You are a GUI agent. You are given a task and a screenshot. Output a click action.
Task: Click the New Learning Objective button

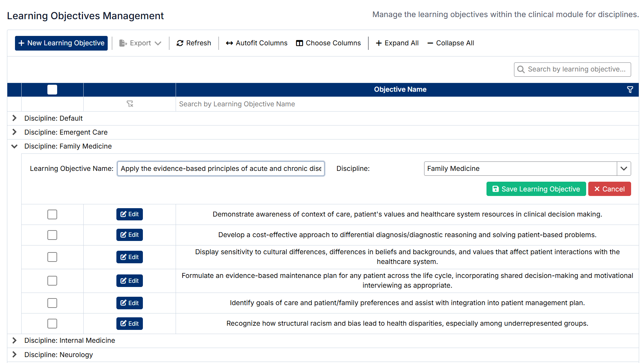point(61,43)
